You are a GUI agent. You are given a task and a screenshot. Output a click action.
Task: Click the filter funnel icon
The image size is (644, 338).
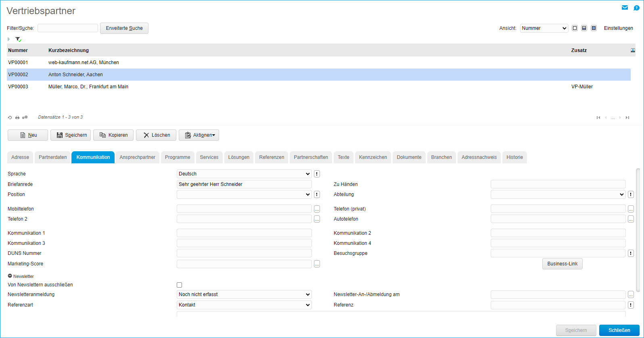tap(18, 39)
